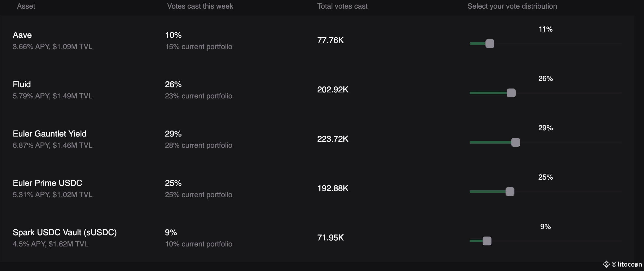Click the Euler Prime USDC slider handle

pyautogui.click(x=510, y=192)
